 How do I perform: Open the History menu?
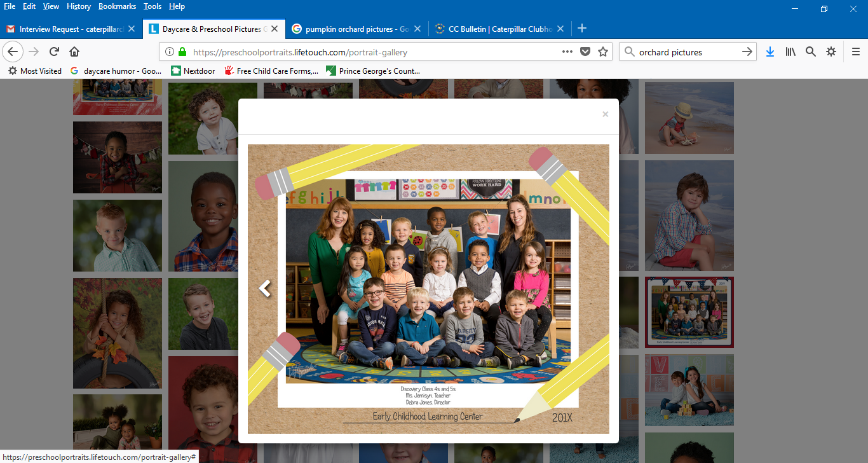(x=79, y=6)
